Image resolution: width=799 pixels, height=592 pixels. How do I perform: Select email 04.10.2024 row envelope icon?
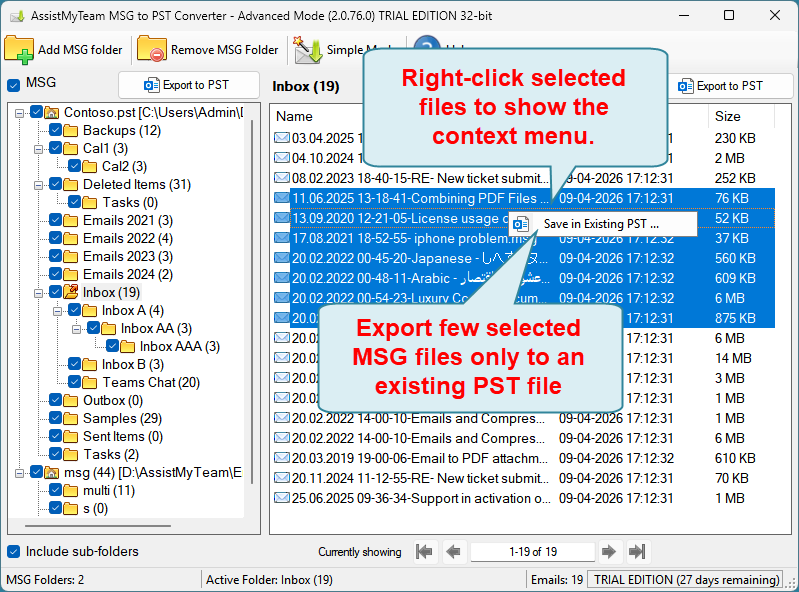tap(282, 157)
